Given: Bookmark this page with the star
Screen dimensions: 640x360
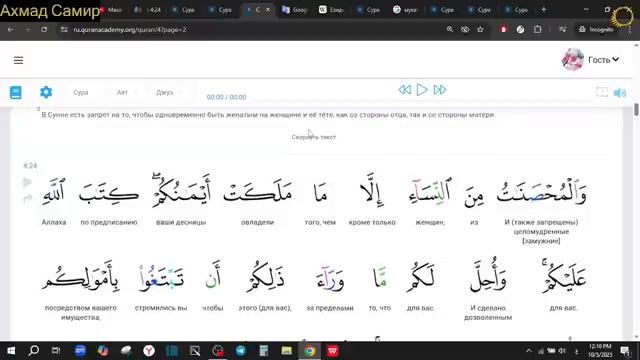Looking at the screenshot, I should [480, 29].
